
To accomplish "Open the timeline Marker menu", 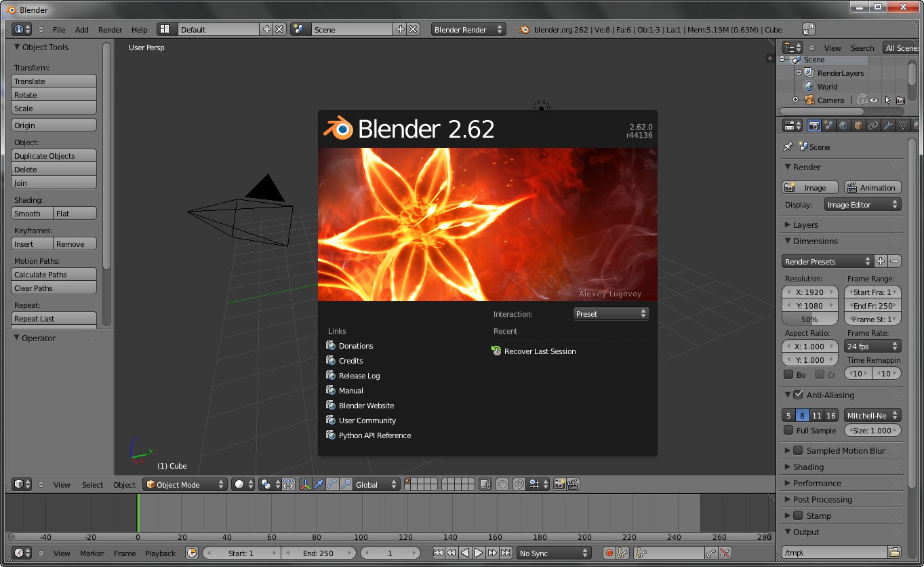I will (x=92, y=553).
